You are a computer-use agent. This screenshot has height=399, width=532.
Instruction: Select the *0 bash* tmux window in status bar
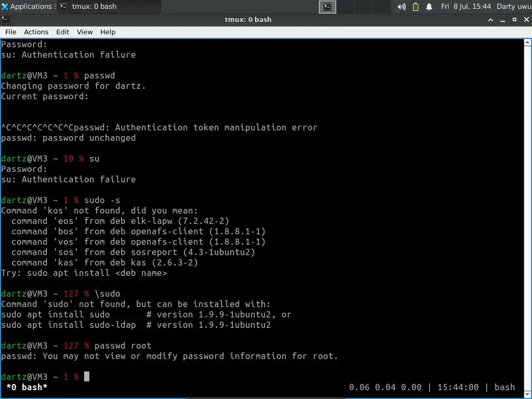26,387
